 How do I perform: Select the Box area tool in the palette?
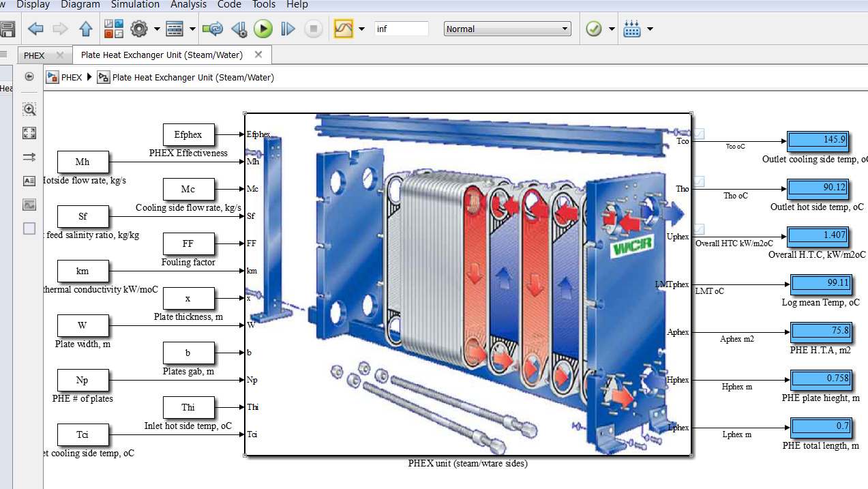click(x=29, y=228)
